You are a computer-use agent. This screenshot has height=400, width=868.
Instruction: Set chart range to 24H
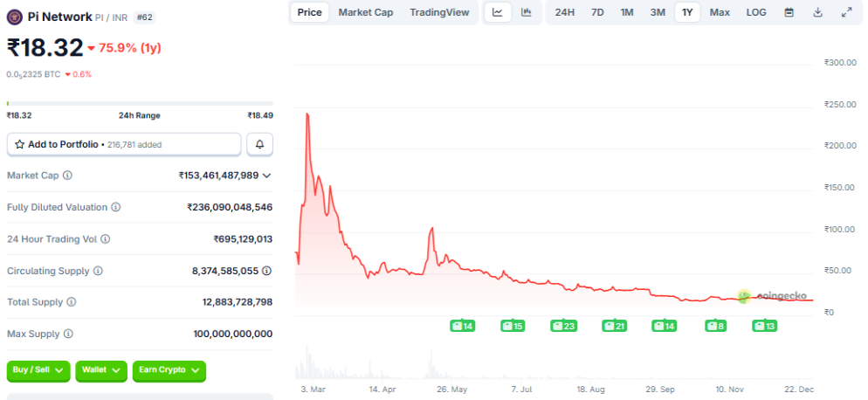pyautogui.click(x=565, y=12)
